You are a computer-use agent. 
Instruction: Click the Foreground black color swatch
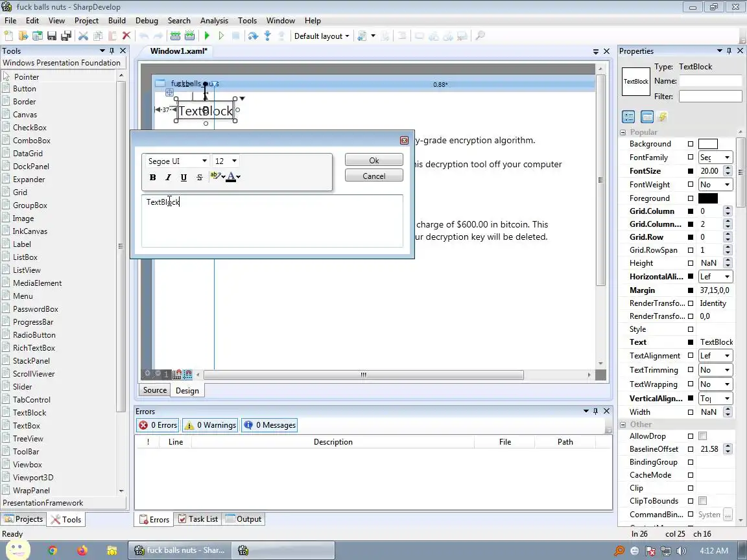(x=708, y=198)
